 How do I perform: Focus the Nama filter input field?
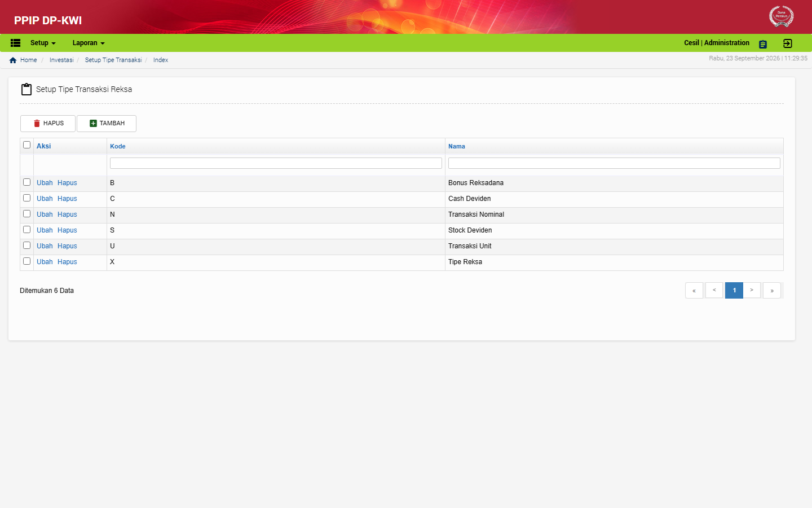[614, 163]
